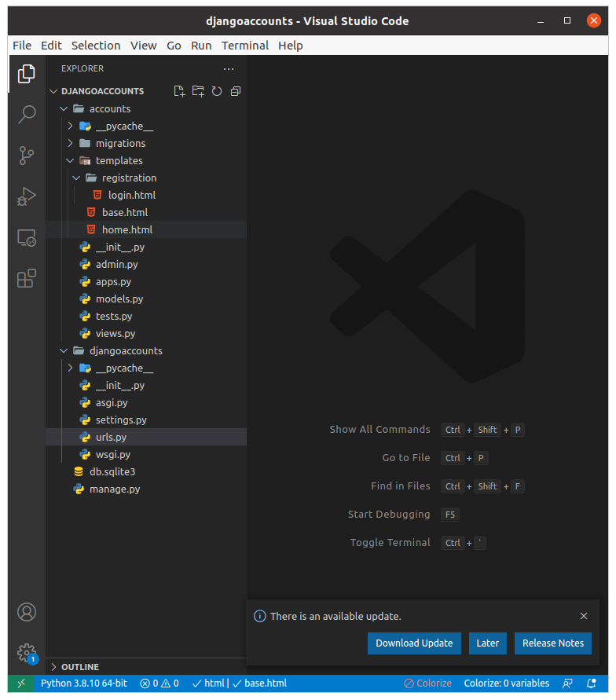Click Colorize: 0 variables in status bar
This screenshot has height=700, width=616.
pos(507,684)
